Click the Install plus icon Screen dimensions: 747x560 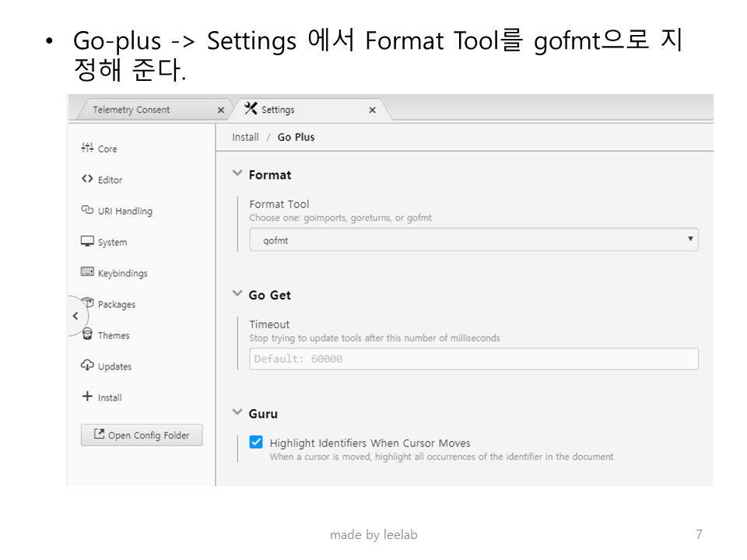tap(87, 396)
